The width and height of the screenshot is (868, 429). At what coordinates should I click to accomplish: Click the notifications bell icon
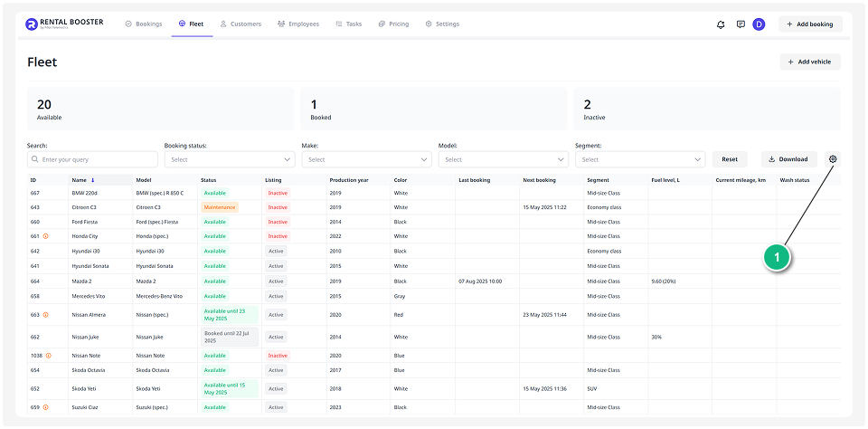[721, 24]
